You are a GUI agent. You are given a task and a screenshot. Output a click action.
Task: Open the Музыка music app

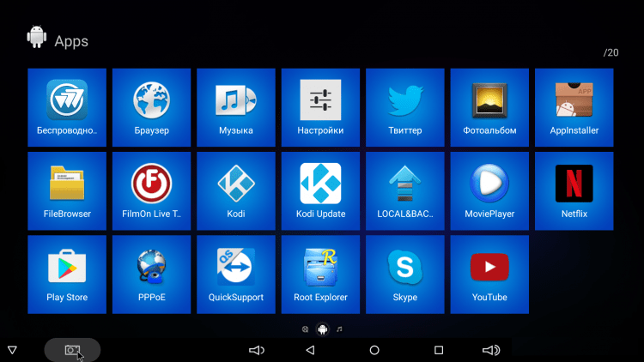(236, 107)
